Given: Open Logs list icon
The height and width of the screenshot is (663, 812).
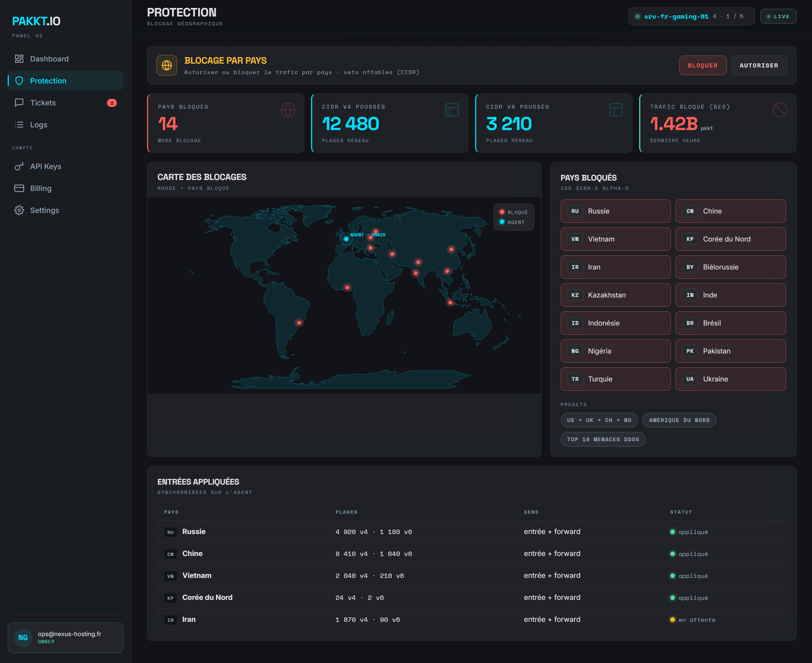Looking at the screenshot, I should [x=19, y=125].
